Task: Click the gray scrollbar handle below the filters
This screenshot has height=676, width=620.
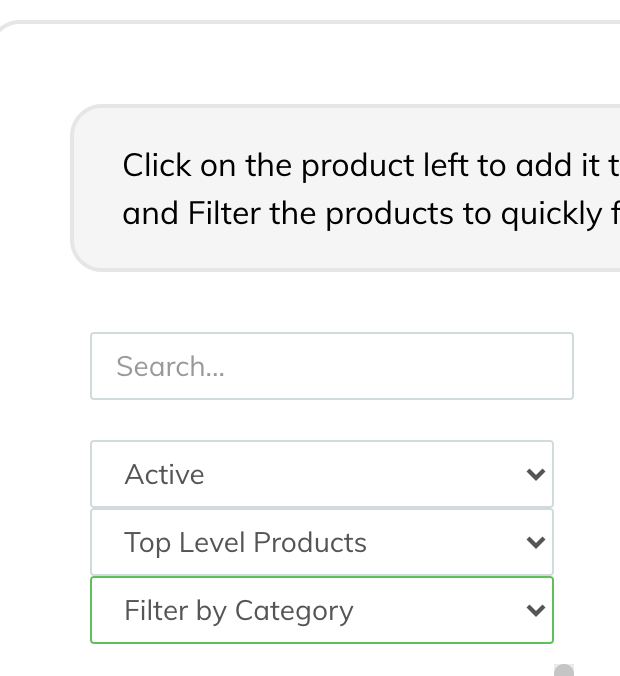Action: [564, 670]
